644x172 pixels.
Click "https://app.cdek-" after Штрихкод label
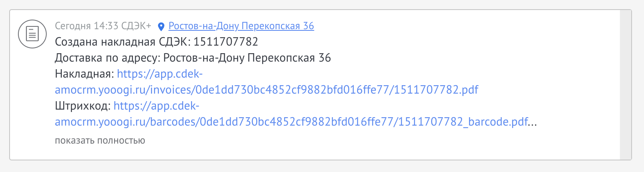pos(156,106)
